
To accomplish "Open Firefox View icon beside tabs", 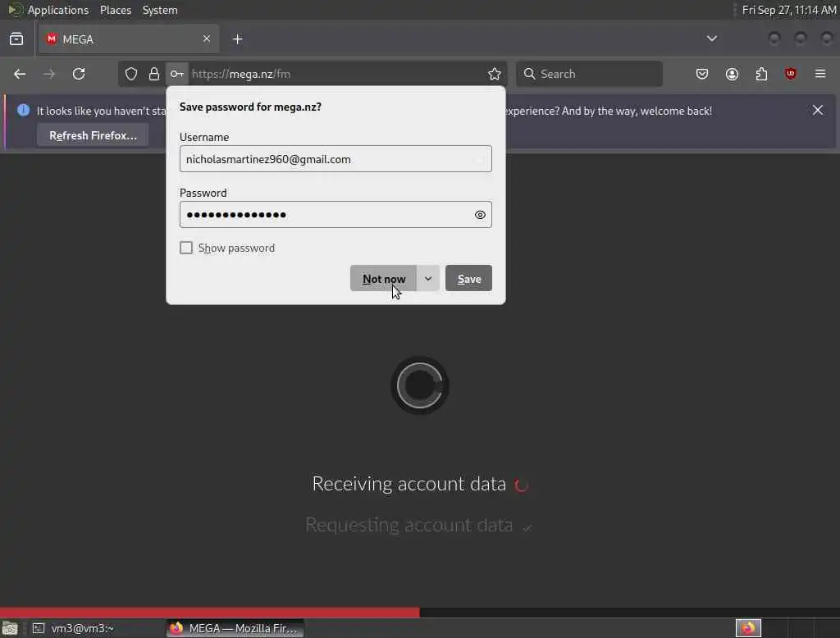I will tap(16, 39).
